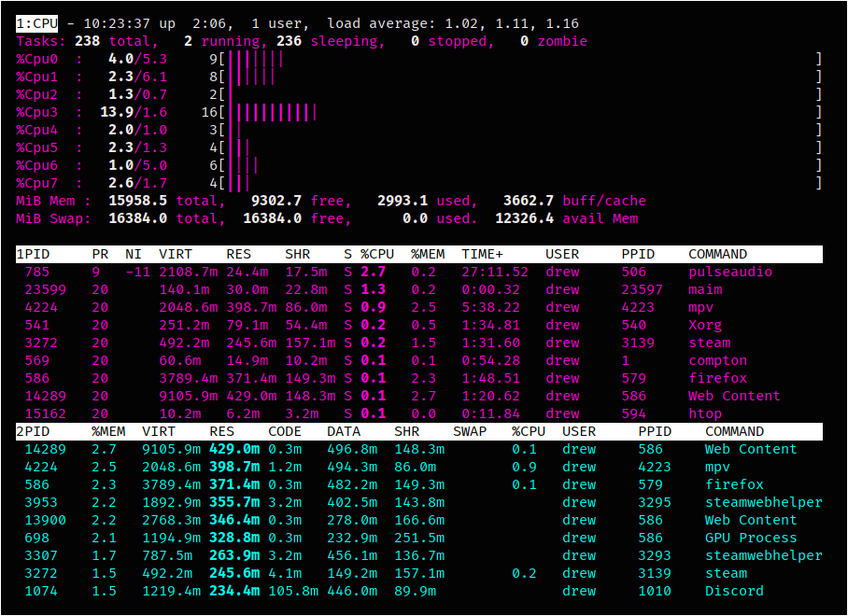Click the NI column header
Screen dimensions: 848x616
(x=134, y=254)
